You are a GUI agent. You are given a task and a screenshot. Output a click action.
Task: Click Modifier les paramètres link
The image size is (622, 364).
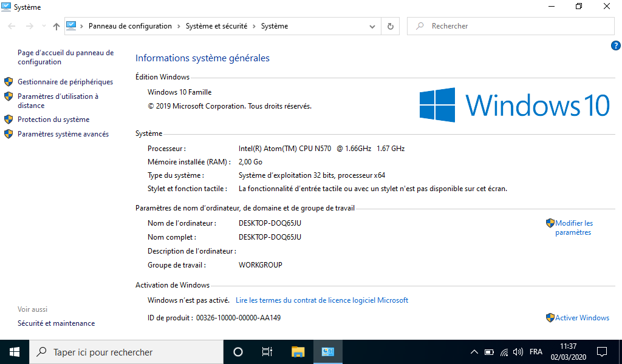(x=574, y=227)
